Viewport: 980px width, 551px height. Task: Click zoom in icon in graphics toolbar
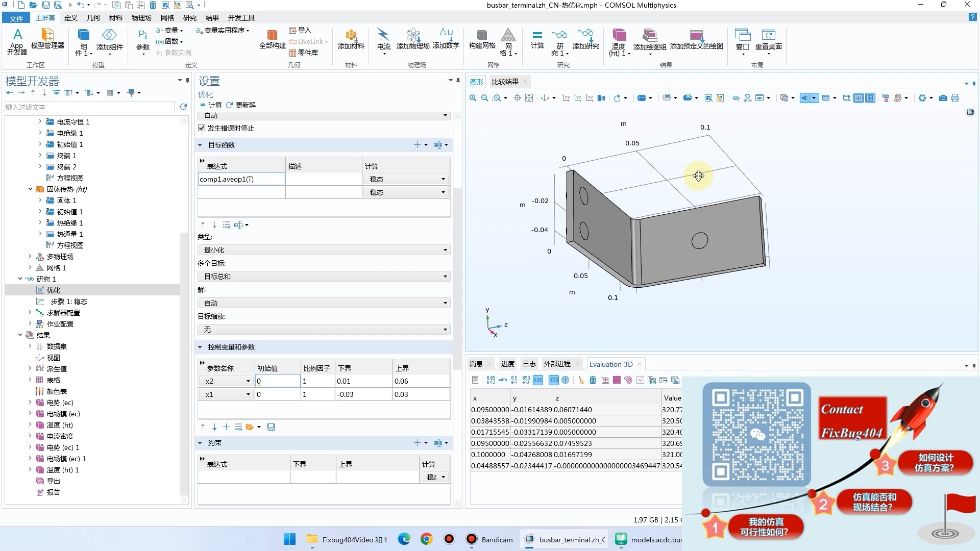pos(473,98)
